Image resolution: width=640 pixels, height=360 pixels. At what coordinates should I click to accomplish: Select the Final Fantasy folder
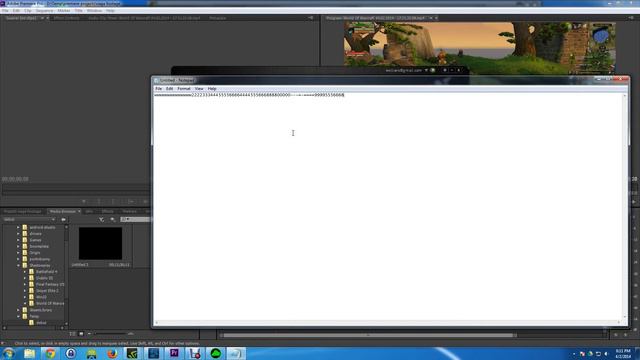tap(50, 284)
